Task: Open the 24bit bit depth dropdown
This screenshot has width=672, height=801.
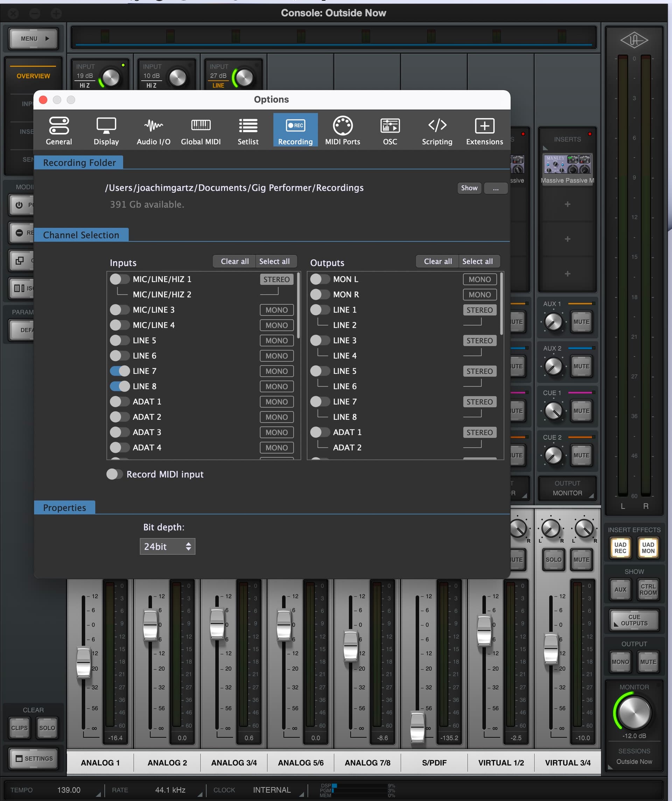Action: pyautogui.click(x=167, y=546)
